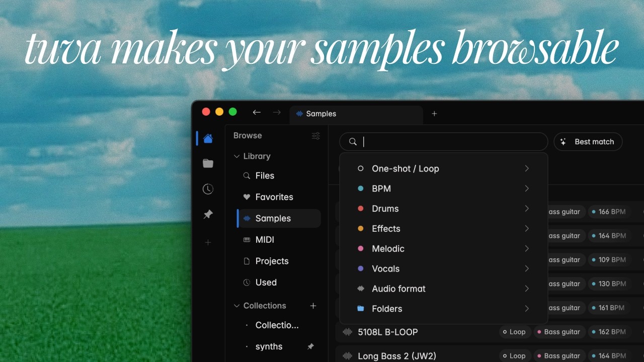Viewport: 644px width, 362px height.
Task: Open the Best match sort button
Action: [588, 142]
